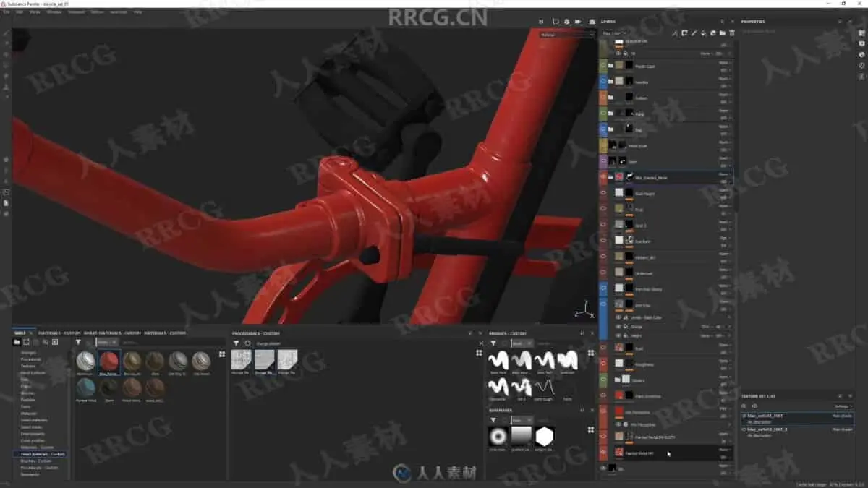Click the add mask icon in Layers toolbar
The height and width of the screenshot is (488, 868).
684,33
